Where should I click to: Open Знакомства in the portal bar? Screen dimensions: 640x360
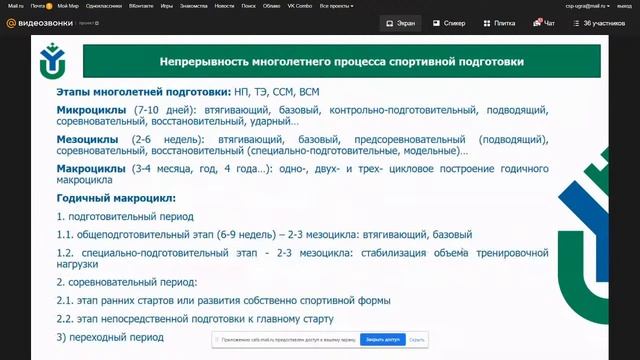[193, 6]
